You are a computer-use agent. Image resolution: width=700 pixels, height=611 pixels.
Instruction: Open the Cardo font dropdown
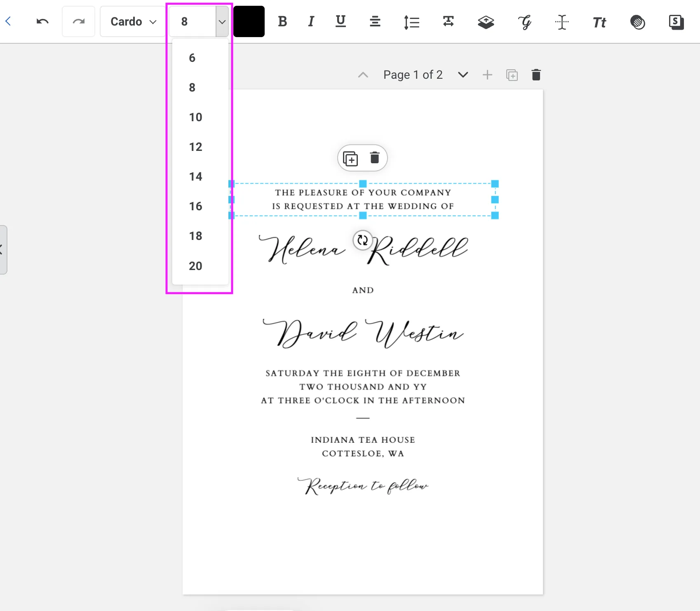point(132,21)
